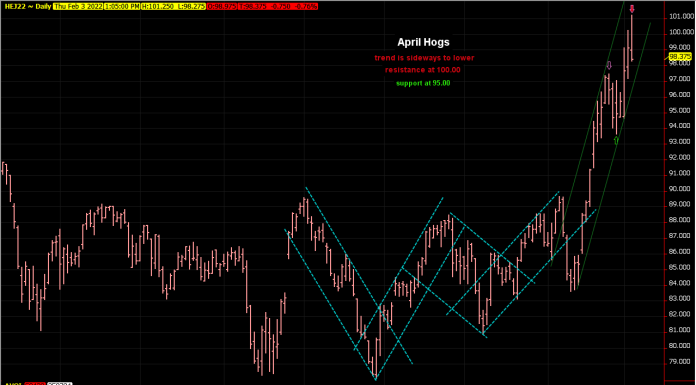Click the -0.76% percent change value
This screenshot has height=385, width=696.
305,7
